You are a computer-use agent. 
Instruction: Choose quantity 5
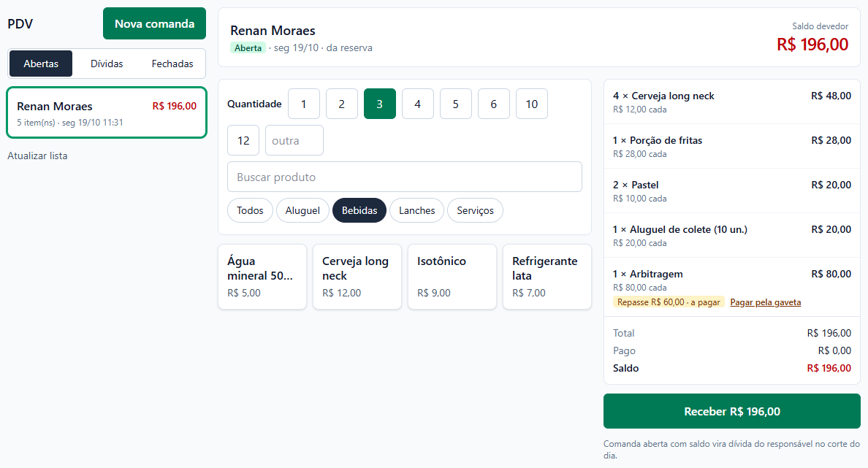[456, 104]
